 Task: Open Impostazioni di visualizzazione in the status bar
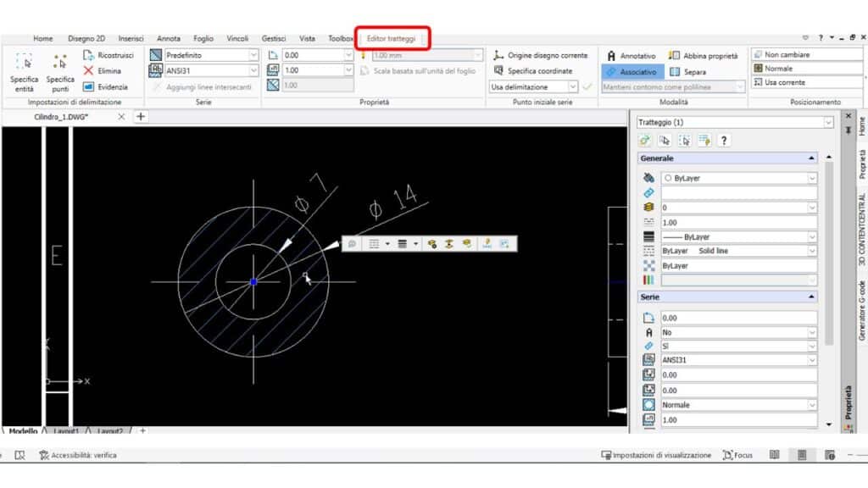[657, 454]
